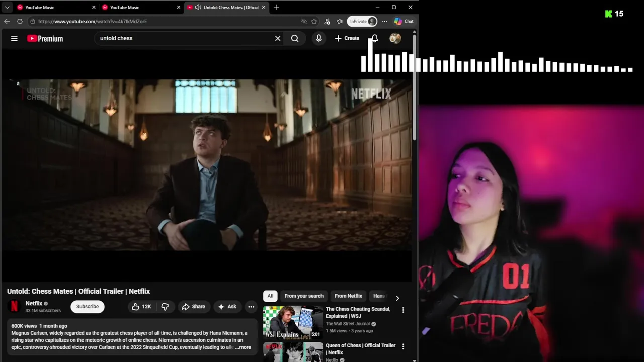Select the partially visible 'Hans' chip
644x362 pixels.
click(379, 296)
